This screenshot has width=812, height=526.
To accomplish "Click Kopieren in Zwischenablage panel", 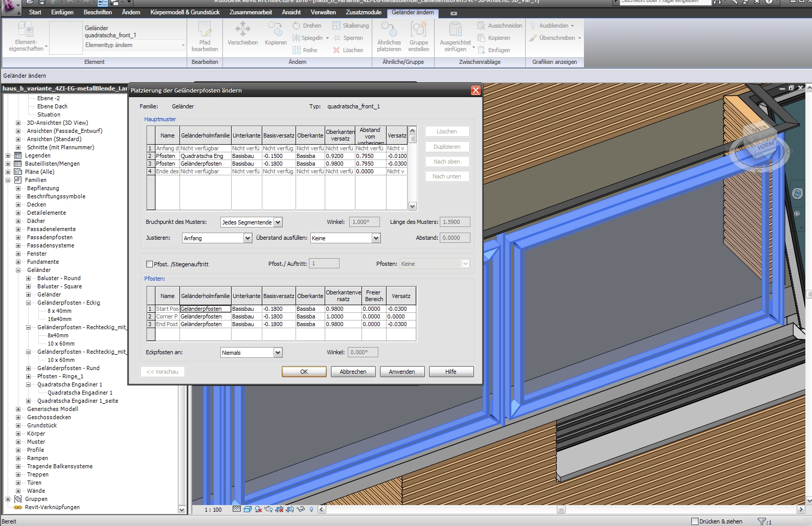I will [x=493, y=38].
